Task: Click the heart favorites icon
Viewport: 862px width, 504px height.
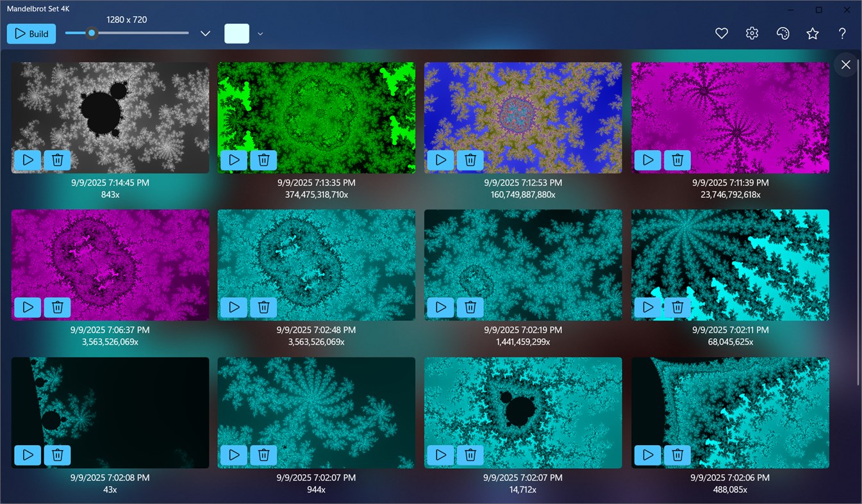Action: (x=721, y=33)
